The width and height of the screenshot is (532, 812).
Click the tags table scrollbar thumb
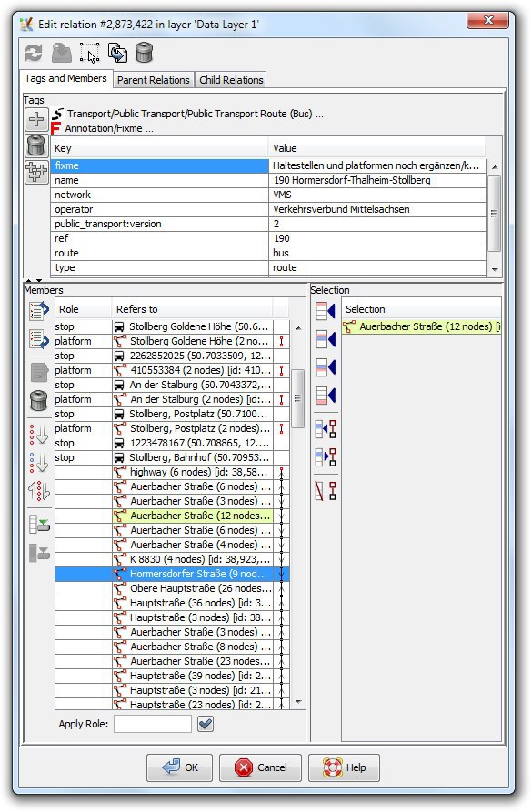pyautogui.click(x=494, y=214)
